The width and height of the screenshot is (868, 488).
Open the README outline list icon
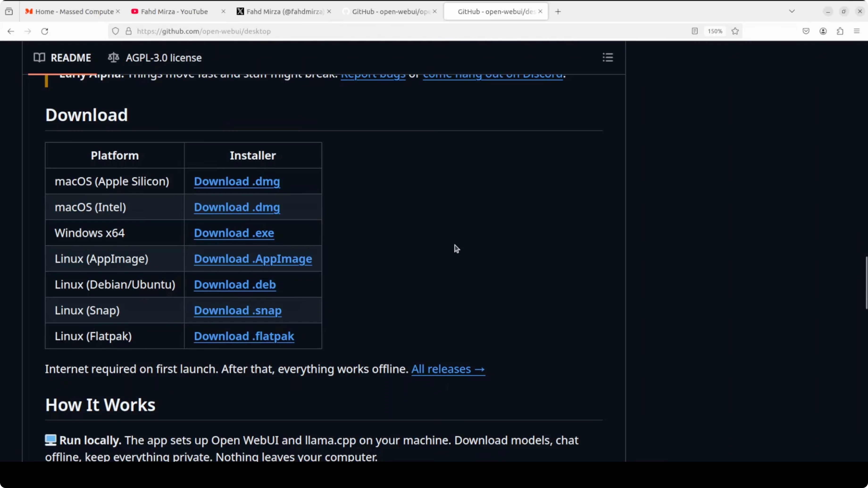(608, 57)
